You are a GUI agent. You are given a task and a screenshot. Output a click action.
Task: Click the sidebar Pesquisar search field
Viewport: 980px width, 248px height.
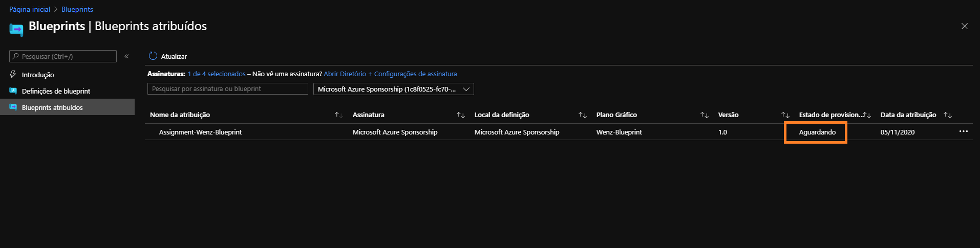tap(63, 56)
